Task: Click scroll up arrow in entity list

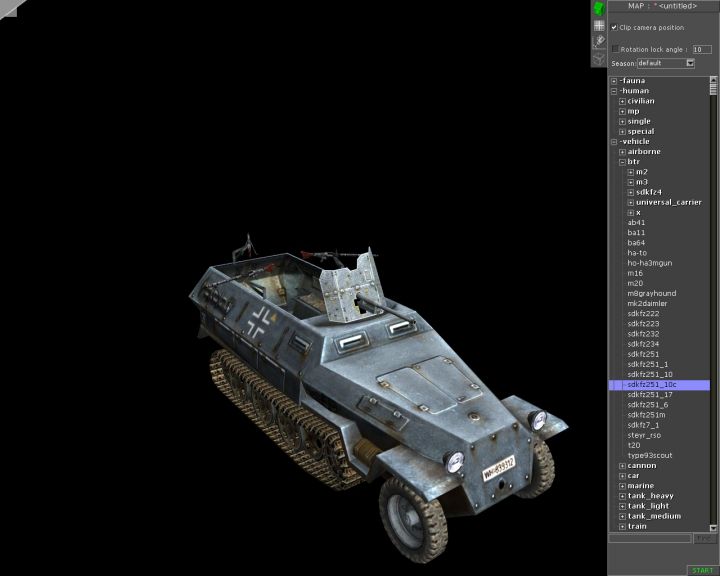Action: (x=714, y=80)
